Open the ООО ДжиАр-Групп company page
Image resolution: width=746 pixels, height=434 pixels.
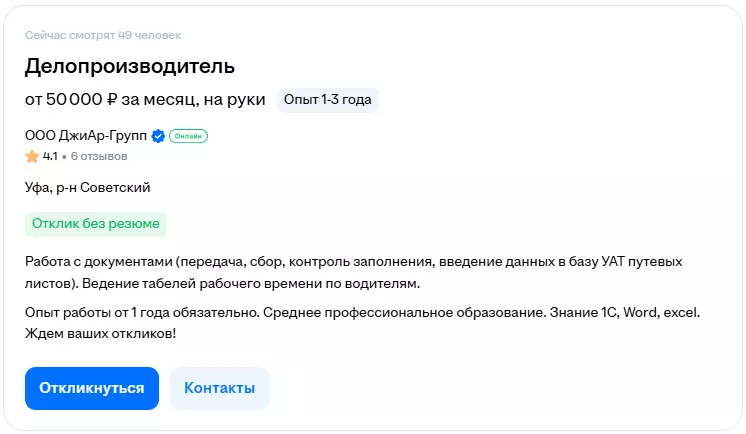click(85, 136)
